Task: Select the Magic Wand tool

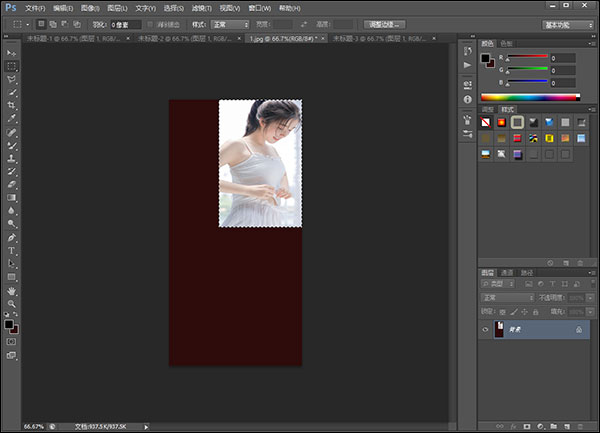Action: pos(12,92)
